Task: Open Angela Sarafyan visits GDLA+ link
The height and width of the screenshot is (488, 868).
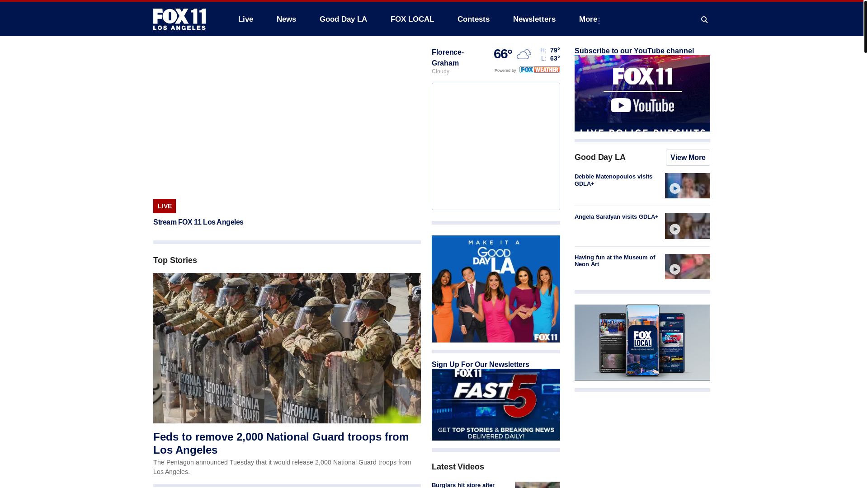Action: pos(616,217)
